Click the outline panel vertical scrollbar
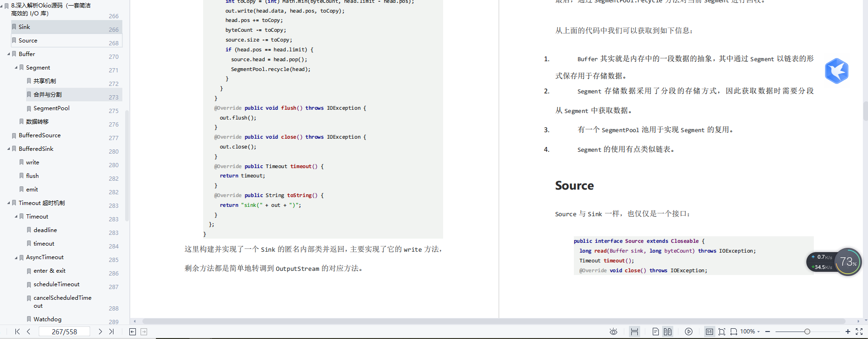 [x=127, y=166]
